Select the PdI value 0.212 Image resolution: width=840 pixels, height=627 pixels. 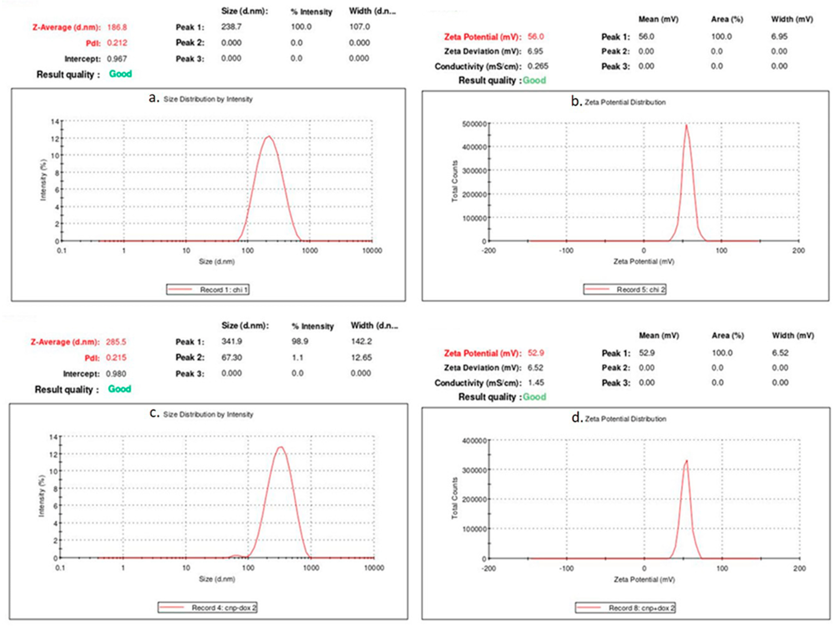click(117, 43)
